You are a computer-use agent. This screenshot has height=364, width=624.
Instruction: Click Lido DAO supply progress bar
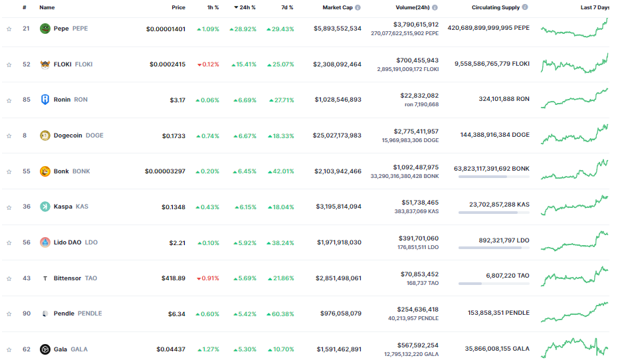click(x=494, y=248)
